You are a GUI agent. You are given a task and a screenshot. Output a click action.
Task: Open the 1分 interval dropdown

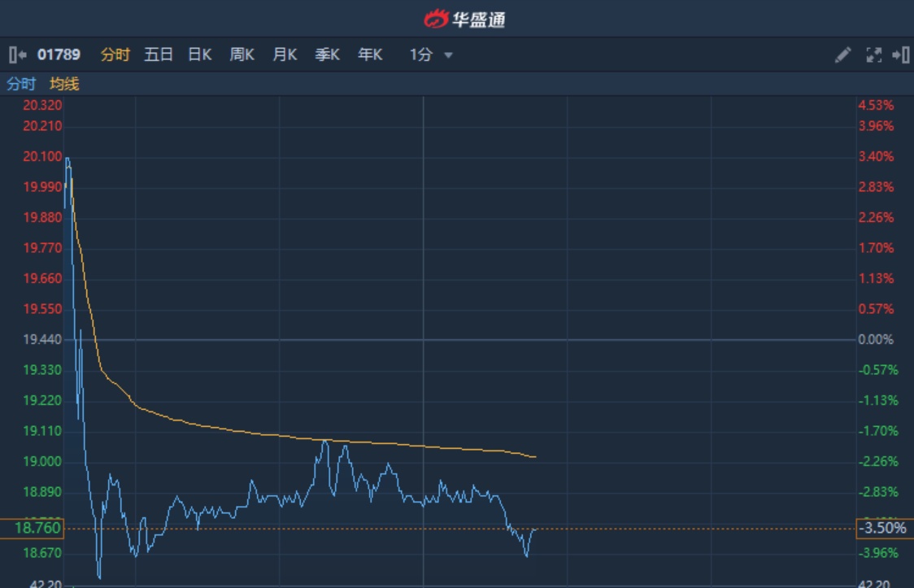(421, 55)
